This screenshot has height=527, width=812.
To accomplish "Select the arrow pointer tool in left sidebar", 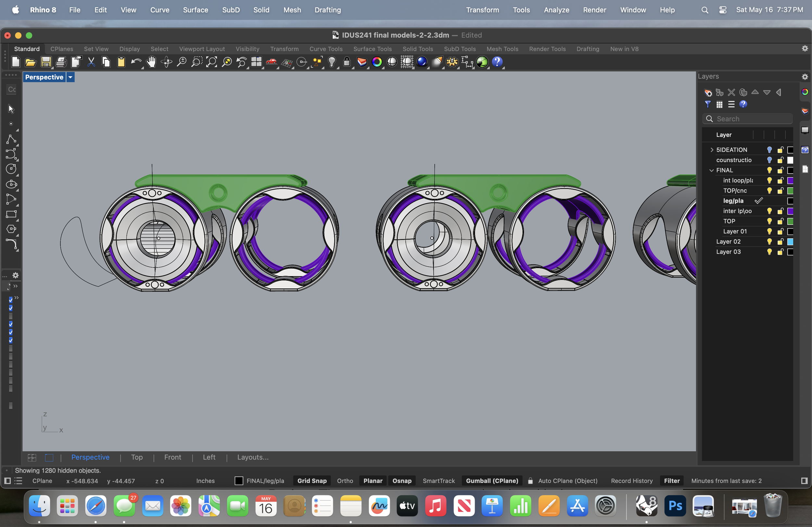I will [x=11, y=109].
